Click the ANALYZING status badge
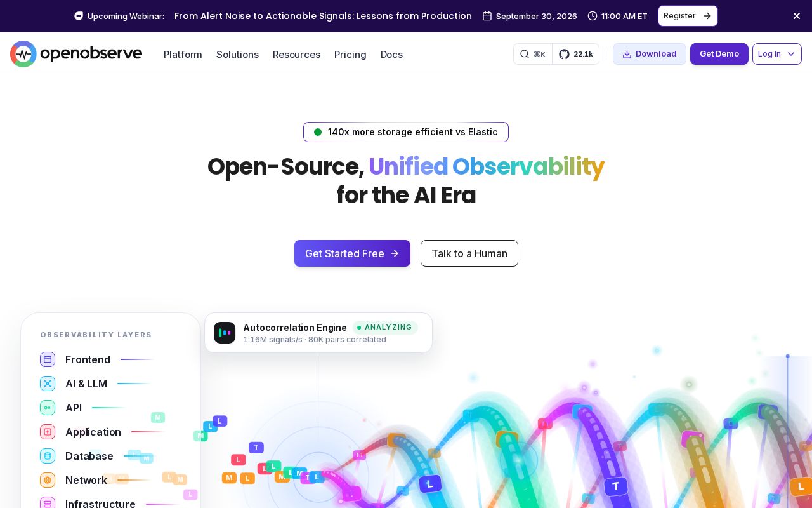Screen dimensions: 812x508 (385, 328)
